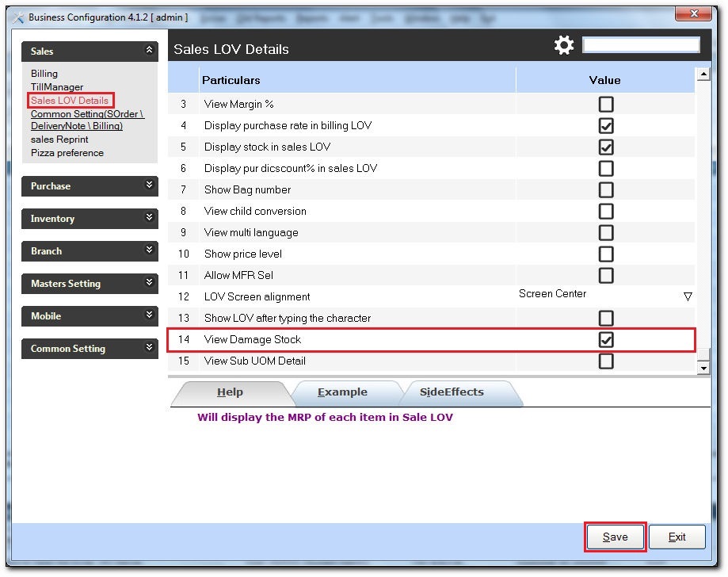728x577 pixels.
Task: Switch to the SideEffects tab
Action: [x=452, y=392]
